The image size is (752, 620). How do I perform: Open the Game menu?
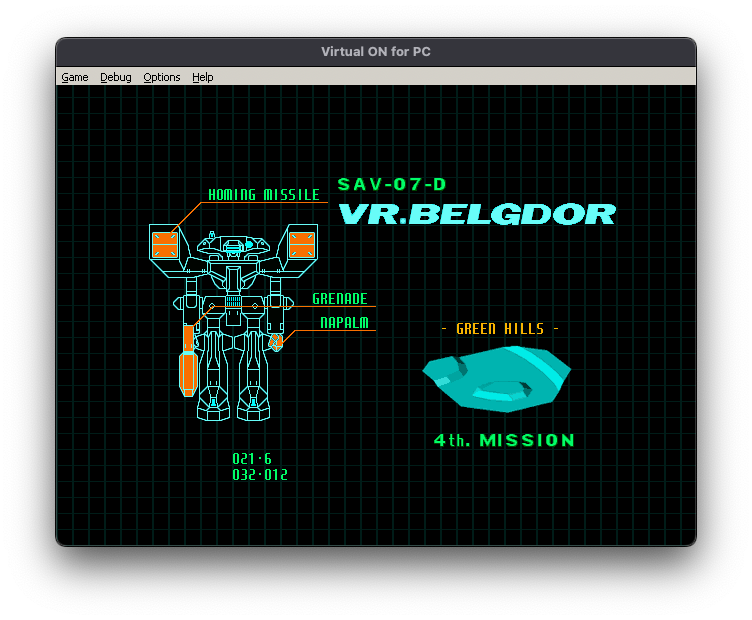[x=75, y=77]
